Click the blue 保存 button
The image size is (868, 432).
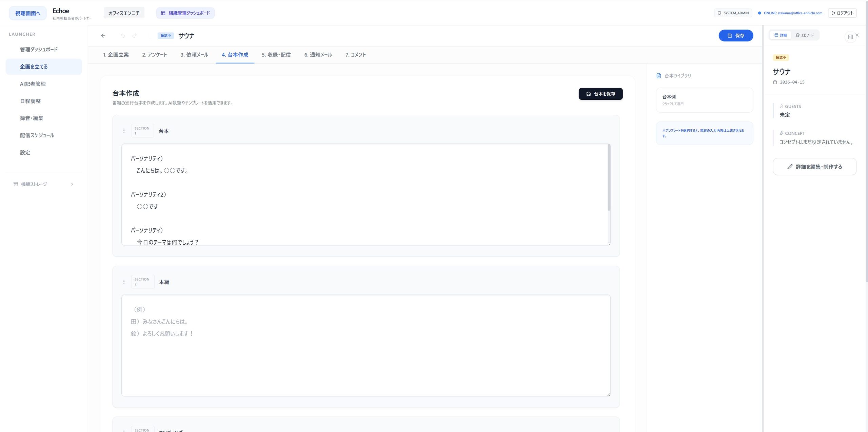pyautogui.click(x=735, y=36)
